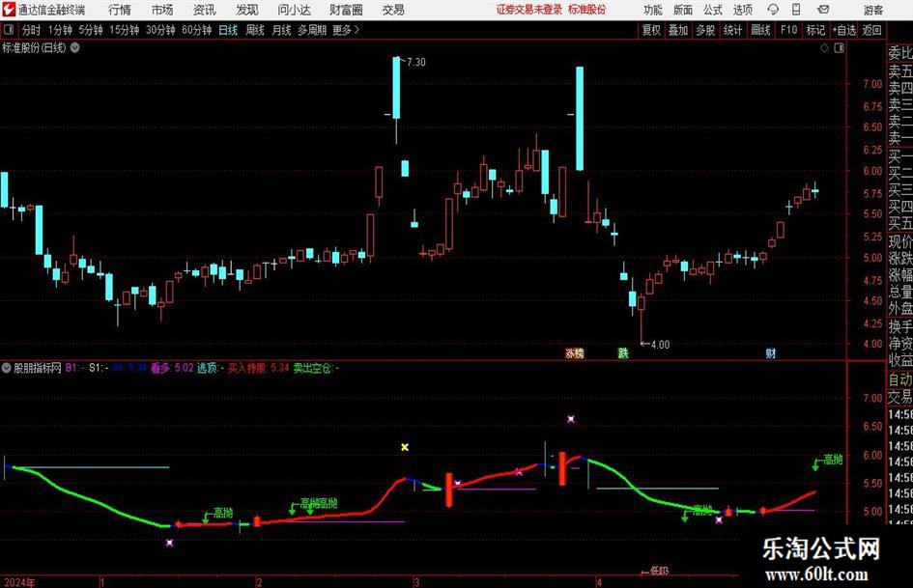Toggle the left sidebar panel icon
Image resolution: width=913 pixels, height=588 pixels.
(x=9, y=30)
